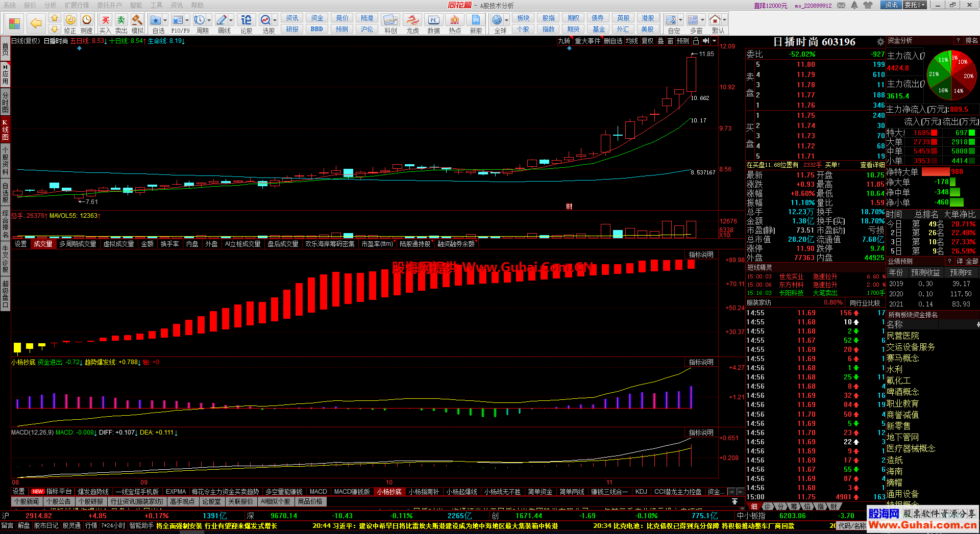This screenshot has width=980, height=534.
Task: Click the 个股新闻 button
Action: tap(26, 501)
